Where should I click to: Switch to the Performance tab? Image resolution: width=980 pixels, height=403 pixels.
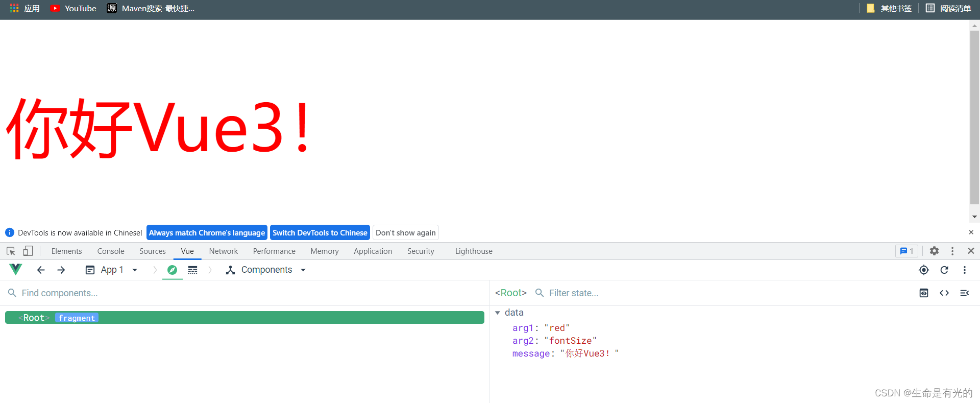[x=274, y=251]
